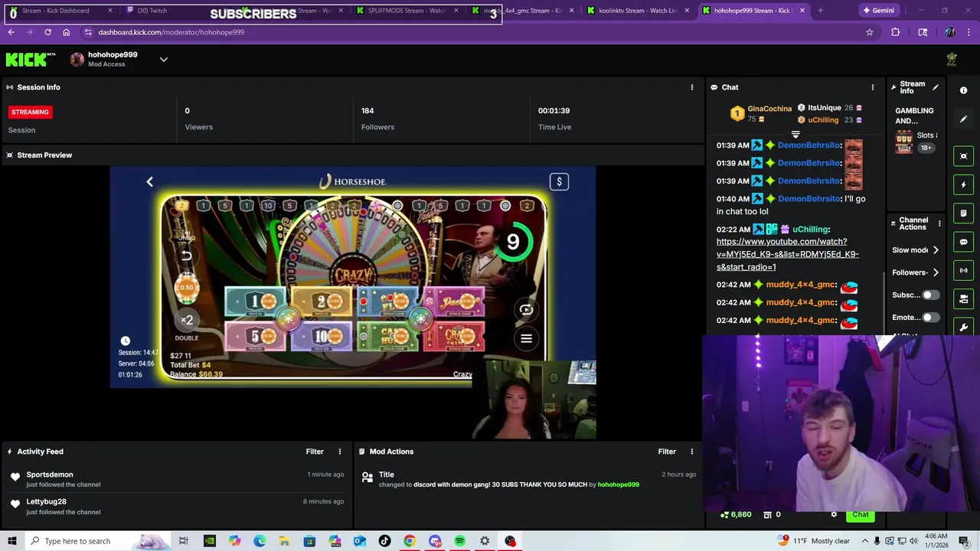Viewport: 980px width, 551px height.
Task: Click Sportsdemon in Activity Feed
Action: click(50, 474)
